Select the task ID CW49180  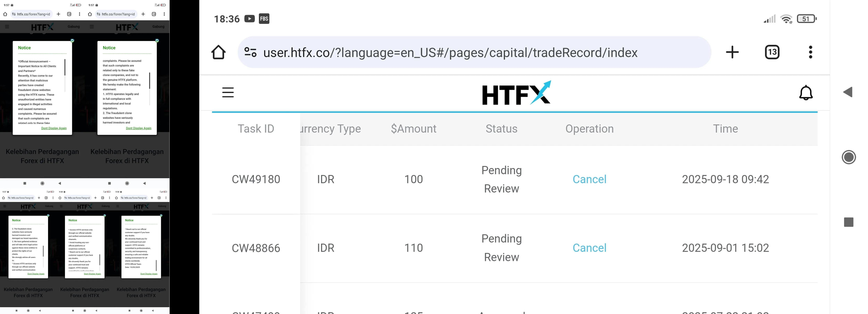[x=256, y=179]
